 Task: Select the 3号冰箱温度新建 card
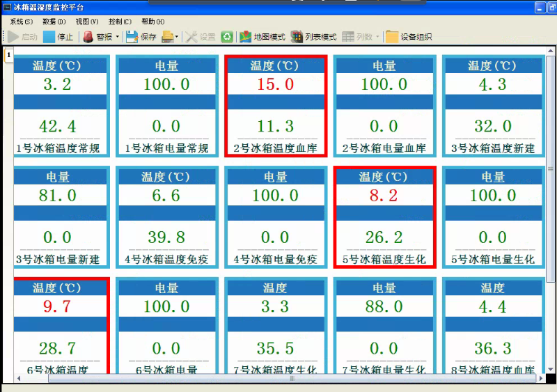point(494,106)
